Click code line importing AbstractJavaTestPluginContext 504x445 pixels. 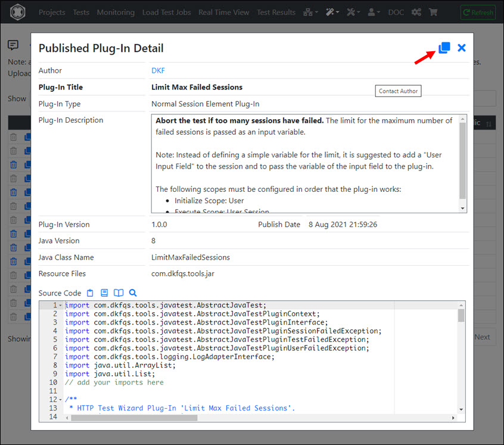192,314
